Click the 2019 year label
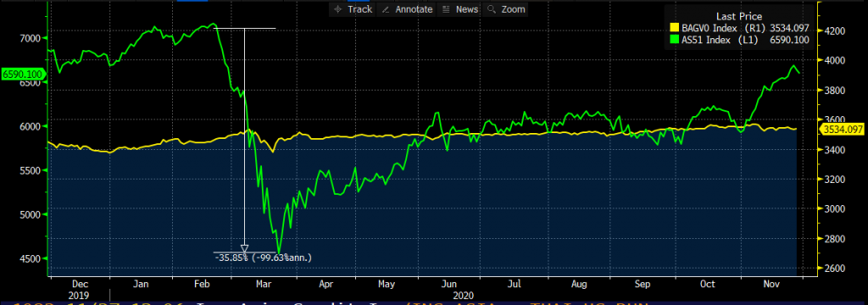 (78, 296)
